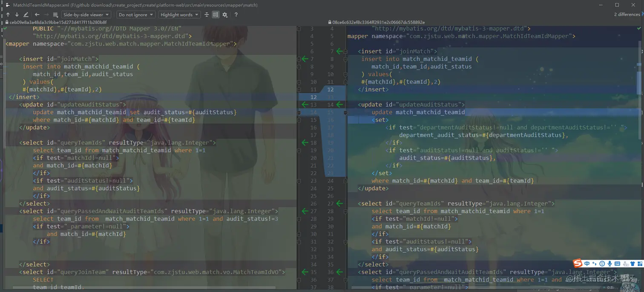Open the changed files list icon

55,14
